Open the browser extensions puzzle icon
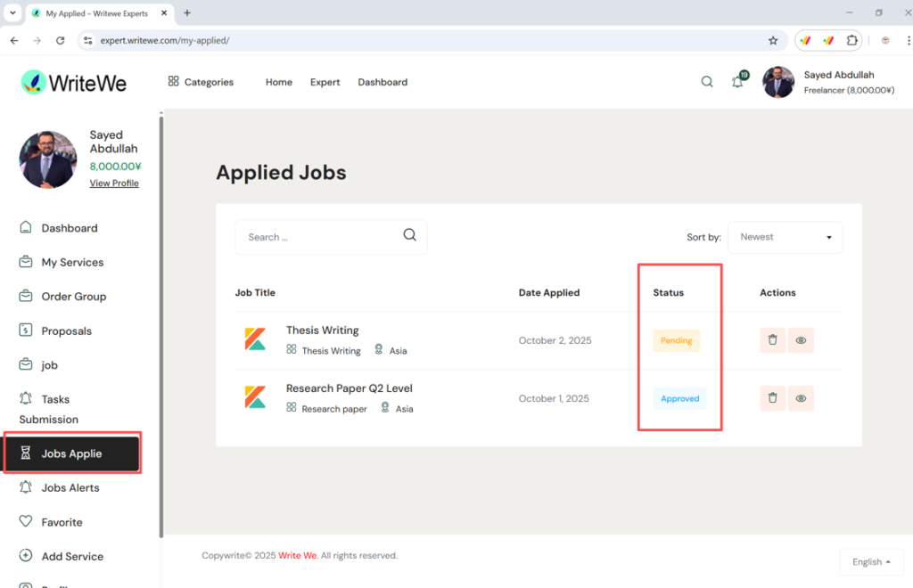 [x=851, y=40]
